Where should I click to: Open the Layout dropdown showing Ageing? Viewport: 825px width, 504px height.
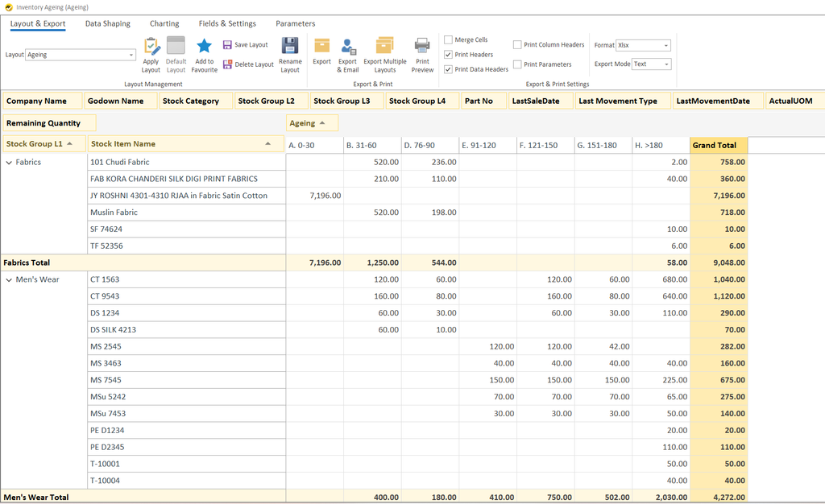tap(81, 55)
